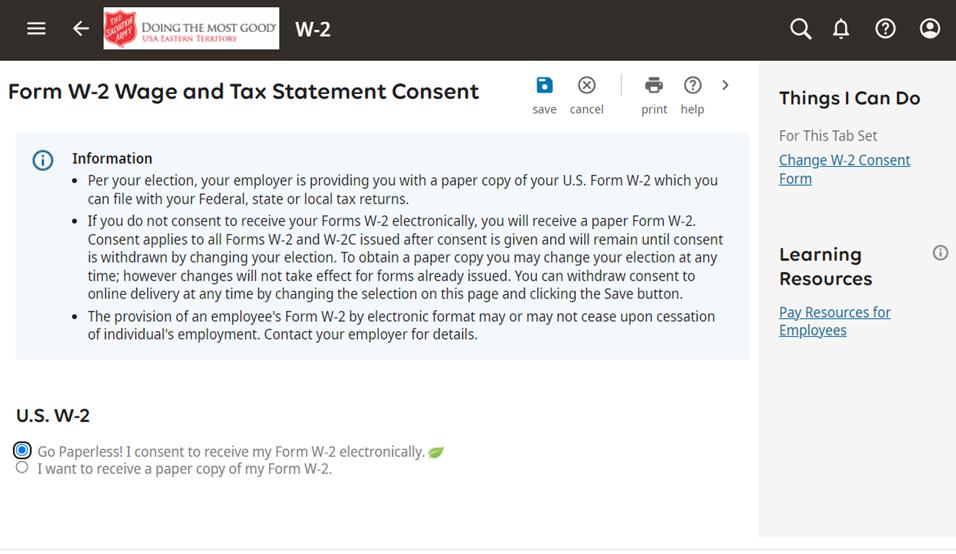Screen dimensions: 956x554
Task: Cancel the consent form changes
Action: tap(587, 94)
